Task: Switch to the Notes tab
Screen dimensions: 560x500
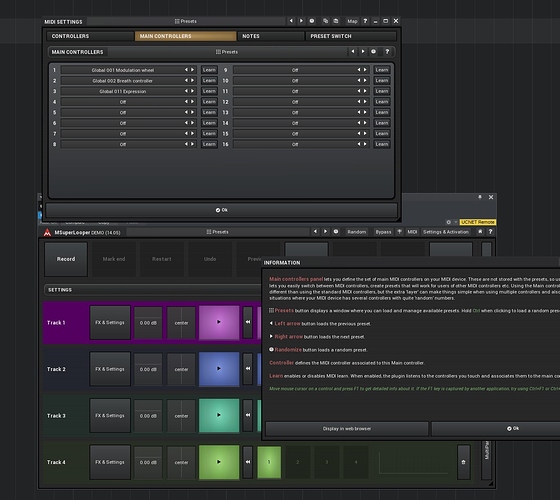Action: pos(271,36)
